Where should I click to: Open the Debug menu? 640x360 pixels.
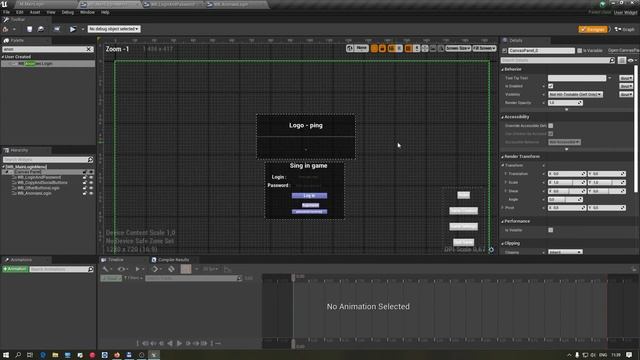coord(68,12)
